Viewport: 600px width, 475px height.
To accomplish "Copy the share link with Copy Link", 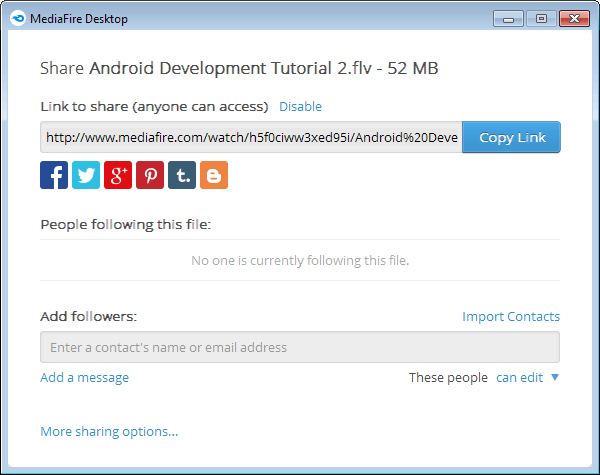I will (x=511, y=137).
